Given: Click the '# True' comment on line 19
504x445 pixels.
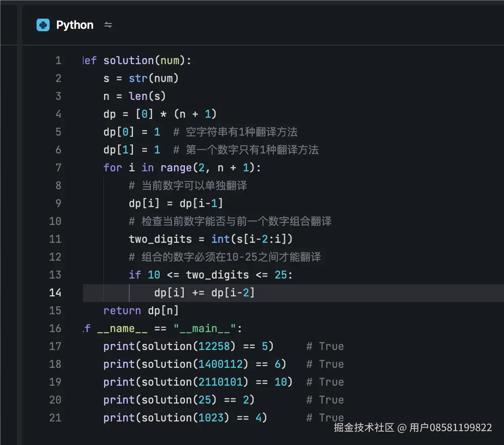Looking at the screenshot, I should [325, 382].
